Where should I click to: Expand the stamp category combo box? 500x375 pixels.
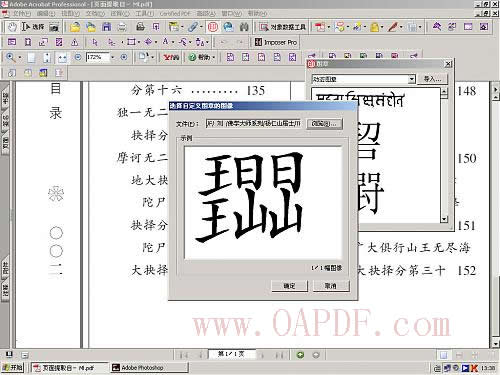(x=412, y=79)
